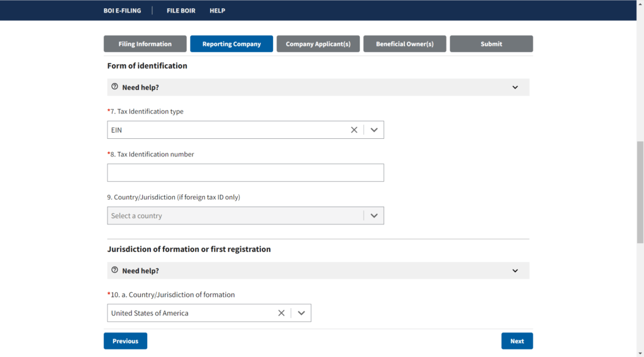
Task: Click the help question-mark icon under Jurisdiction of formation
Action: [114, 270]
